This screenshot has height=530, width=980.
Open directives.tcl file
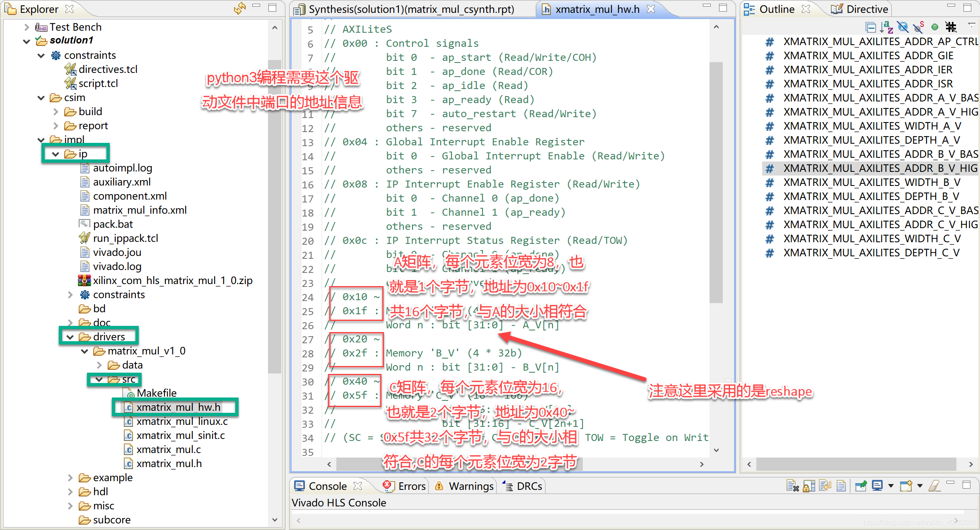[x=108, y=70]
